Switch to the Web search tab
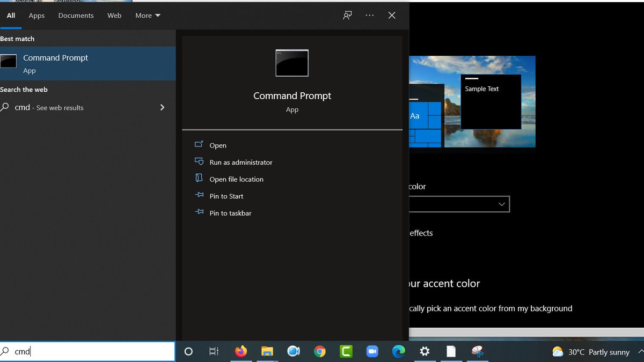644x362 pixels. 114,16
